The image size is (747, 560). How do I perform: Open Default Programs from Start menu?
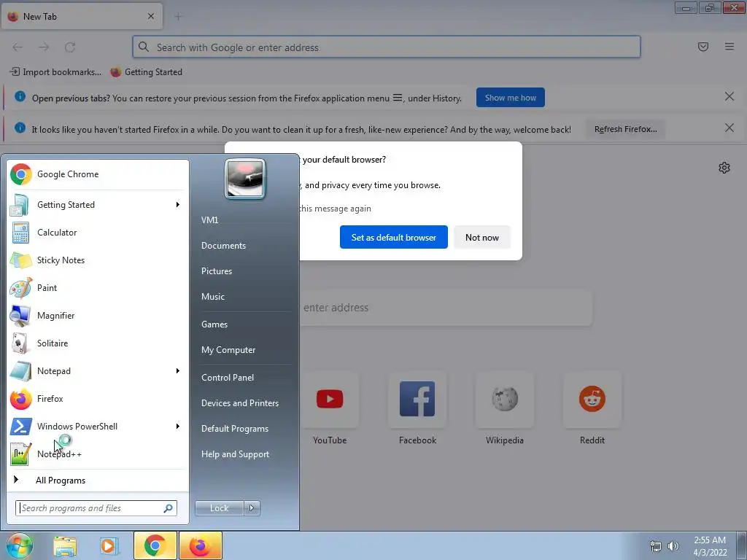tap(235, 429)
